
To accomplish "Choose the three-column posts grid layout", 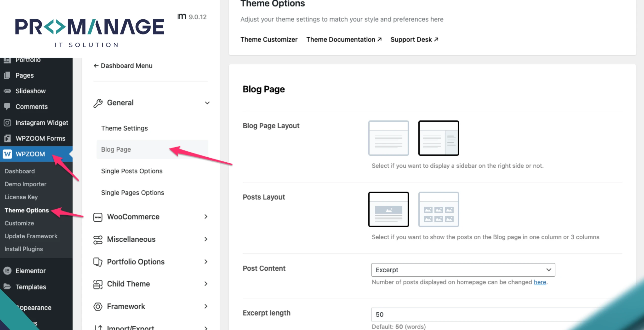I will pos(438,209).
